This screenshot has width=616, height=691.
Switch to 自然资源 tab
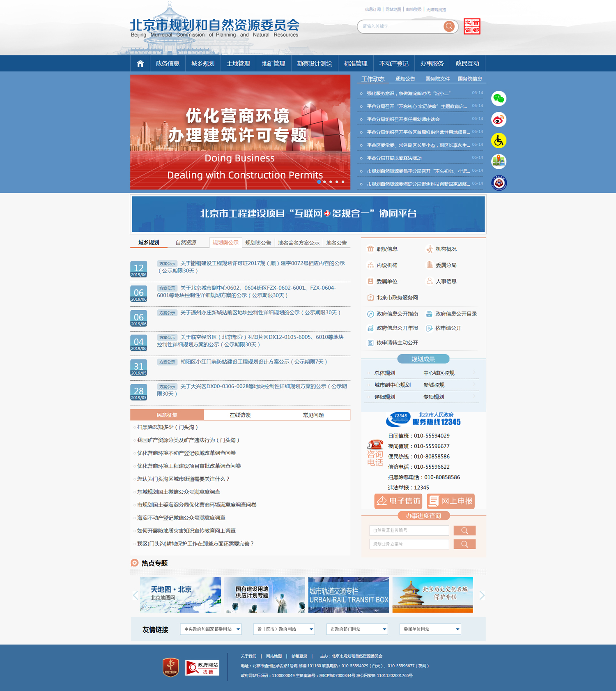point(186,243)
